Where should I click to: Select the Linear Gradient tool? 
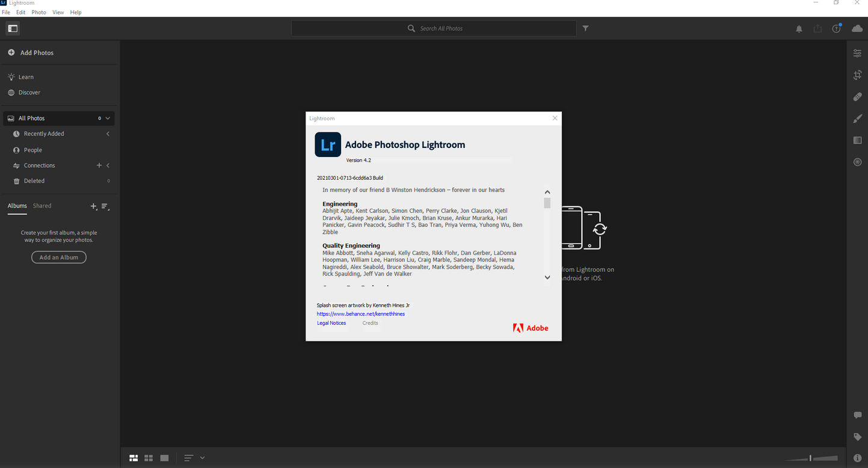tap(858, 140)
